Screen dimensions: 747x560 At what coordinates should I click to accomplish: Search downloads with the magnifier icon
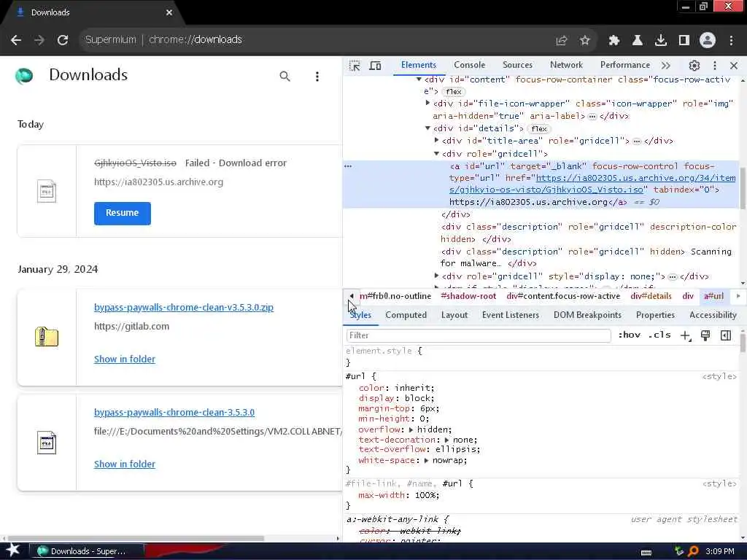tap(285, 76)
